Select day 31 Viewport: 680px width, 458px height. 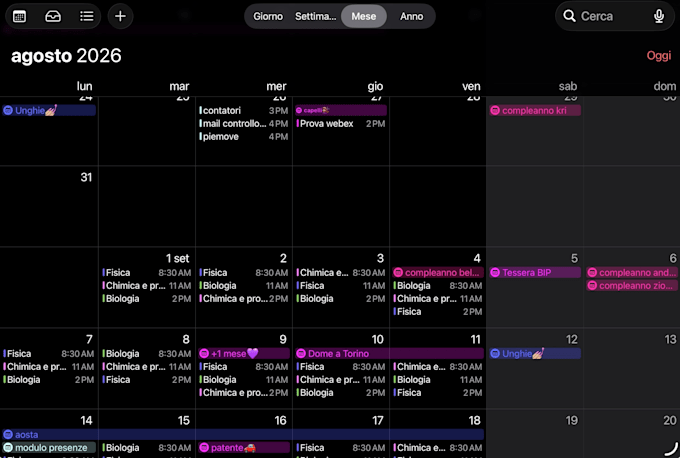[x=86, y=177]
